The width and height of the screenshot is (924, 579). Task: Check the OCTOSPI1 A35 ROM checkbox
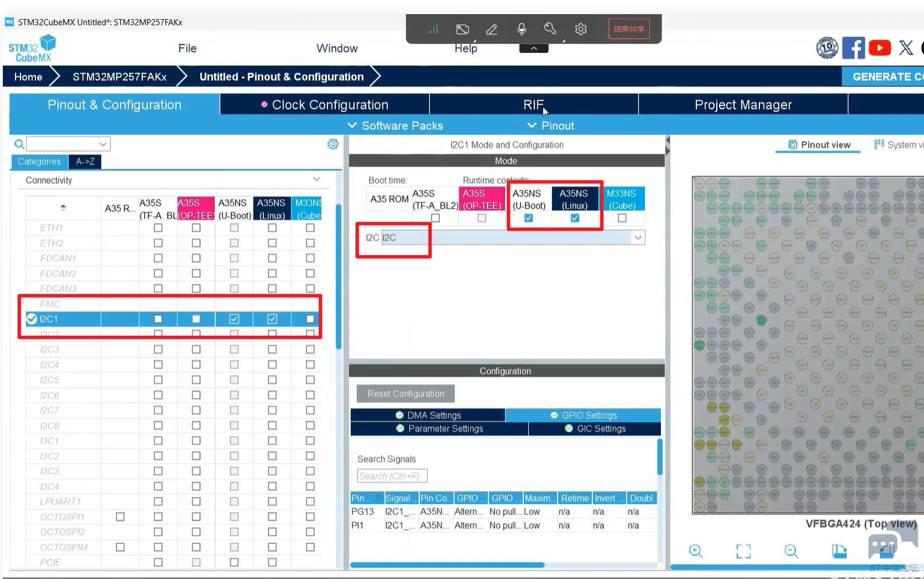coord(120,517)
